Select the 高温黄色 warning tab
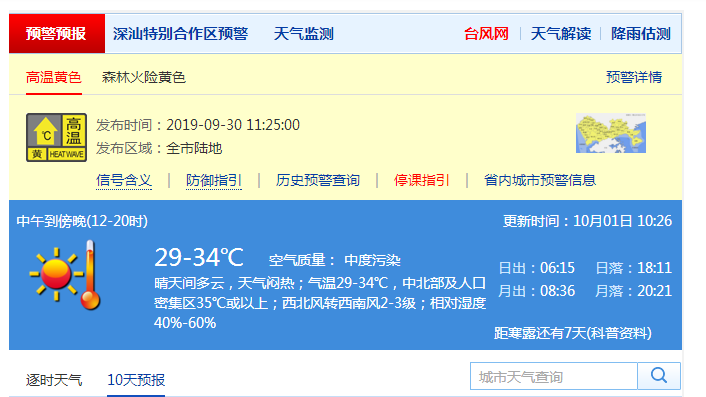706x397 pixels. pos(54,77)
